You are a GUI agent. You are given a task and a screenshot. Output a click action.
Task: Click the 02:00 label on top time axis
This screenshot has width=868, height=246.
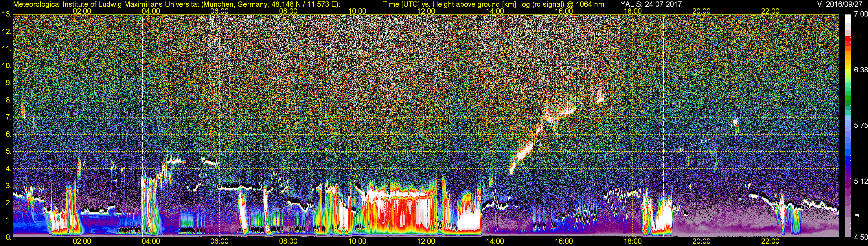(82, 11)
